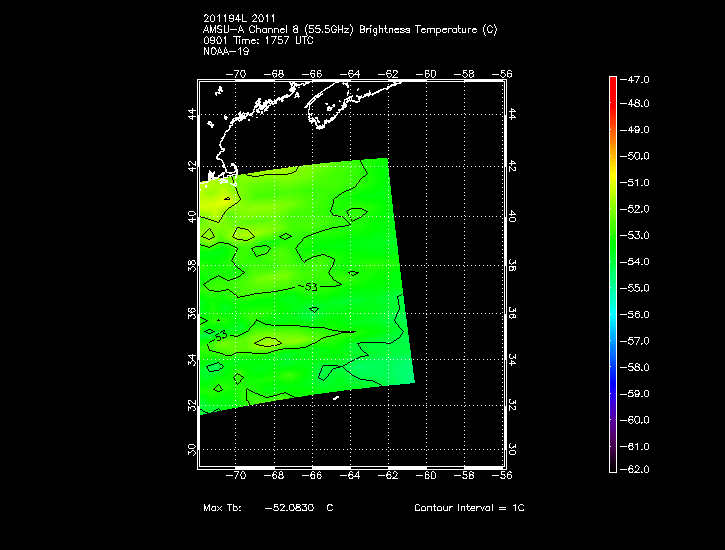
Task: Select the 'AMSU-A Channel 8 (55.5GHz)' heading
Action: (278, 30)
